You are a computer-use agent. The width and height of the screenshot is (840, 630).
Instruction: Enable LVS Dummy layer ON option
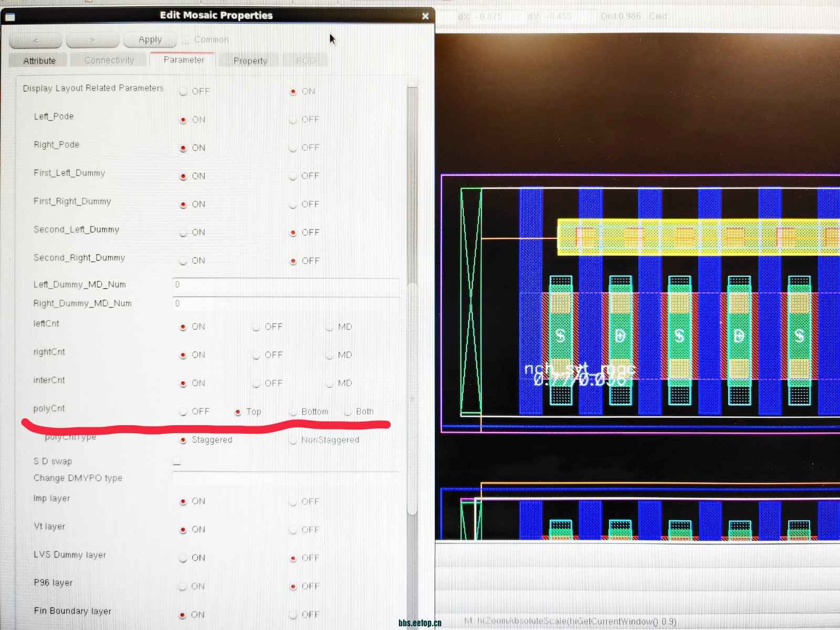point(183,558)
